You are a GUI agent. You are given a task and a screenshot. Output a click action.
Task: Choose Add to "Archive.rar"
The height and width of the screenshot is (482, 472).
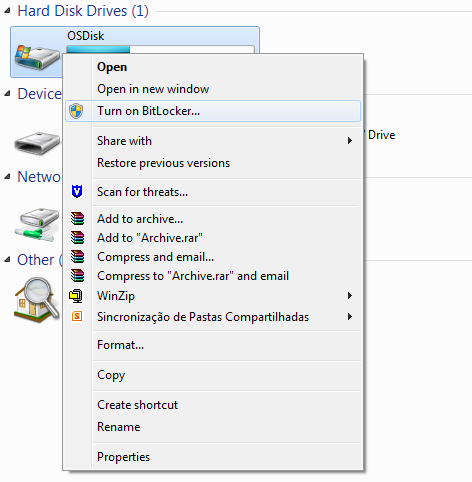click(x=213, y=238)
